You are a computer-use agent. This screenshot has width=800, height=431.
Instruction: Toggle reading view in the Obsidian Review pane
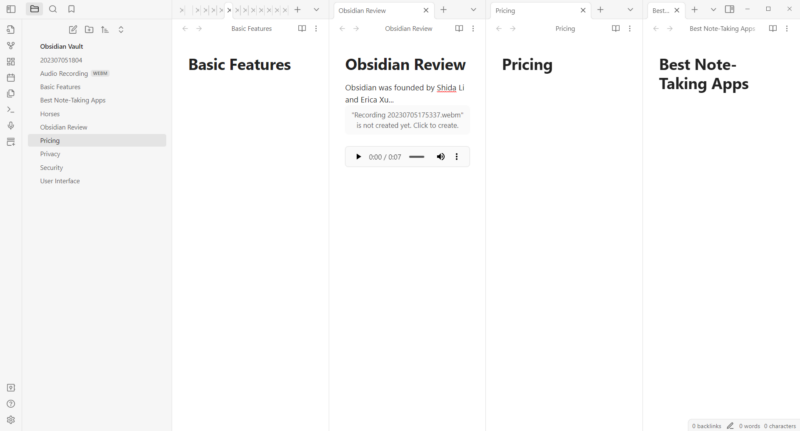(459, 29)
